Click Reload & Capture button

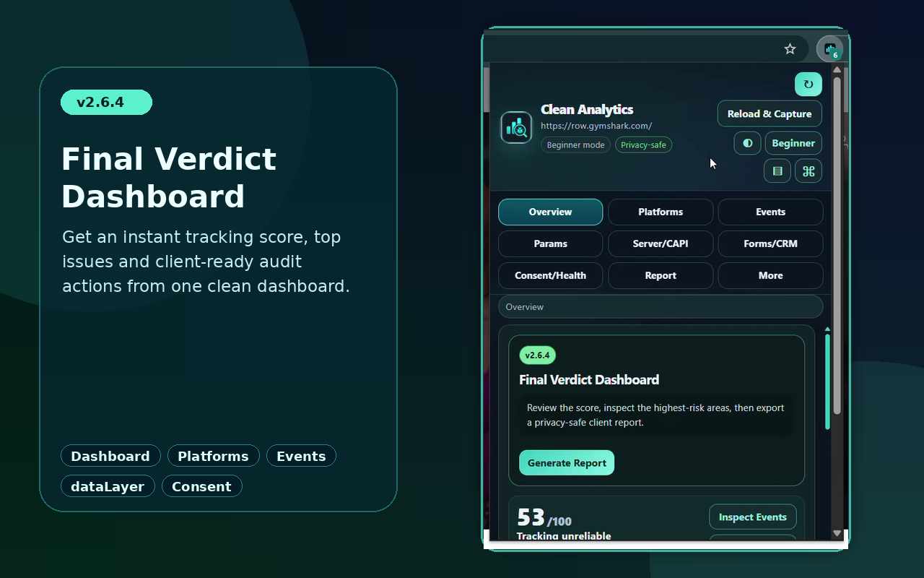pos(770,113)
